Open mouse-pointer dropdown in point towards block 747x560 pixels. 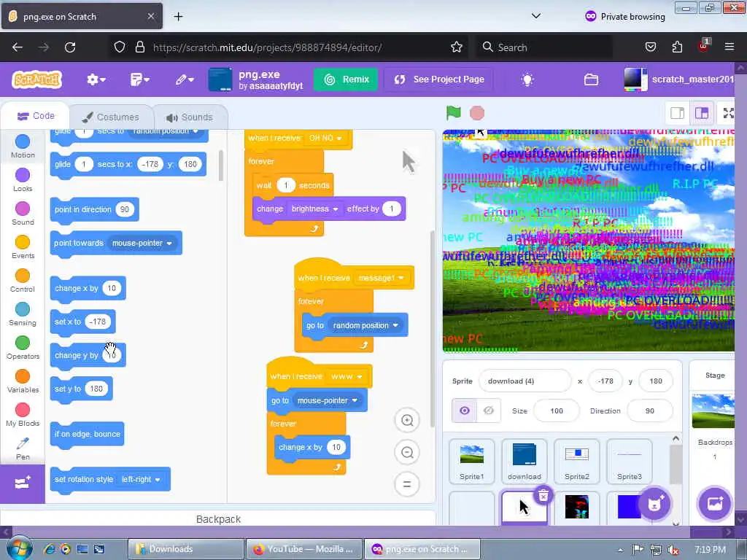click(142, 244)
